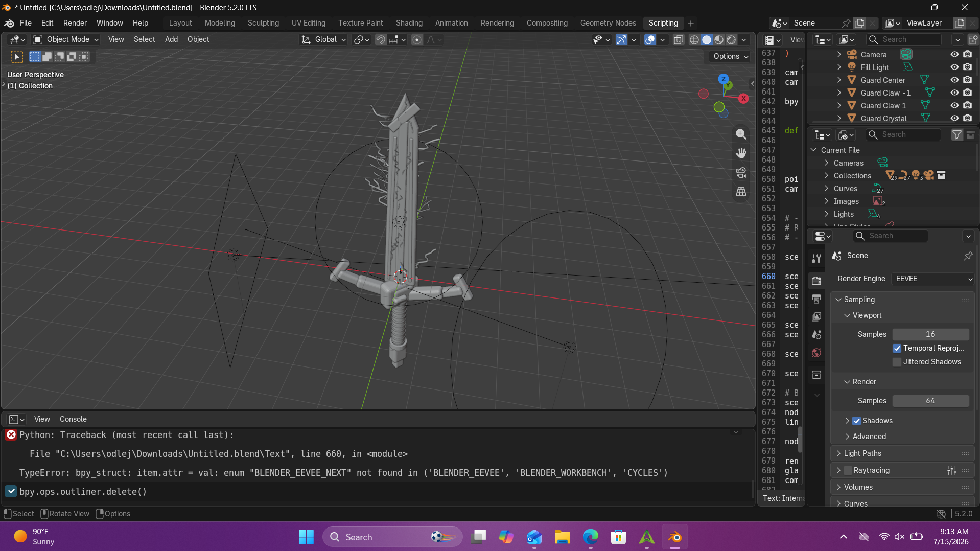Expand the Collections data row
The width and height of the screenshot is (980, 551).
point(826,176)
